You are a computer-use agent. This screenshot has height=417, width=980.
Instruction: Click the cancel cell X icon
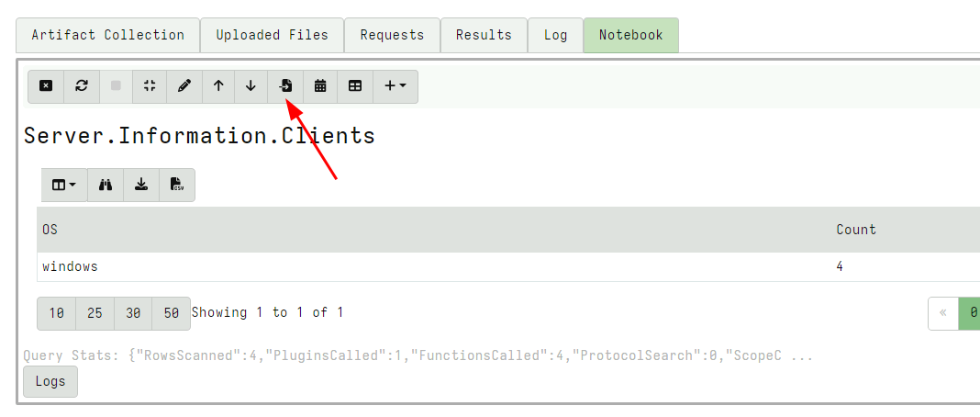click(x=46, y=86)
